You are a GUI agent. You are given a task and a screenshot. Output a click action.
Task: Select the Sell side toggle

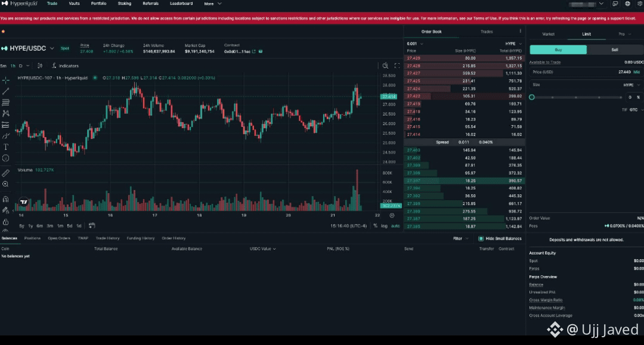[x=615, y=49]
